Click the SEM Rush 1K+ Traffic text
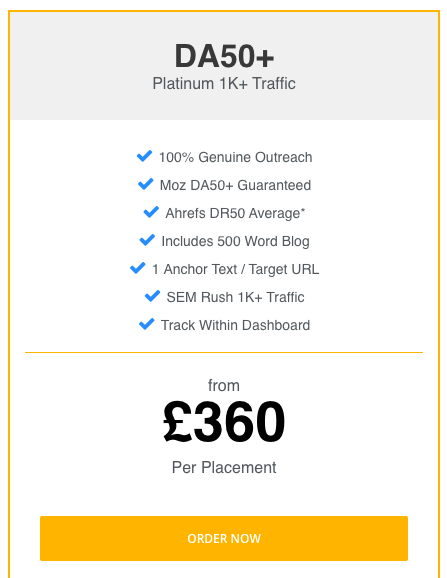 pyautogui.click(x=235, y=297)
